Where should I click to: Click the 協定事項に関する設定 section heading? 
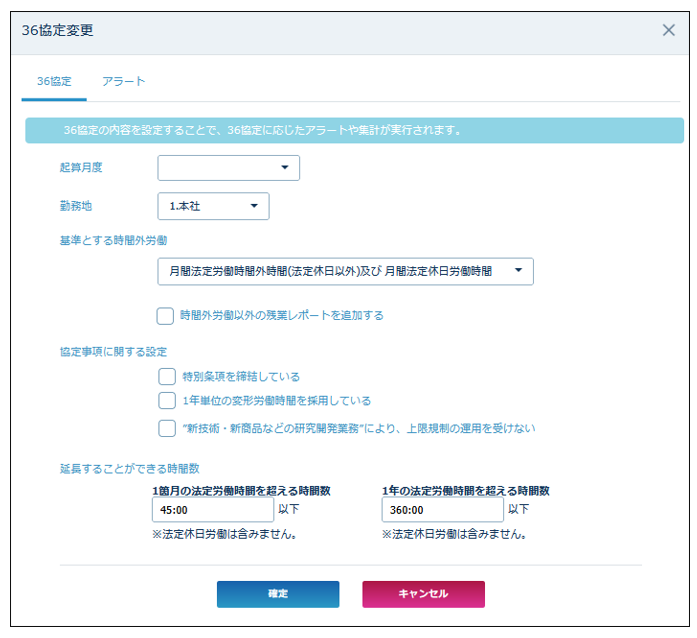coord(113,352)
